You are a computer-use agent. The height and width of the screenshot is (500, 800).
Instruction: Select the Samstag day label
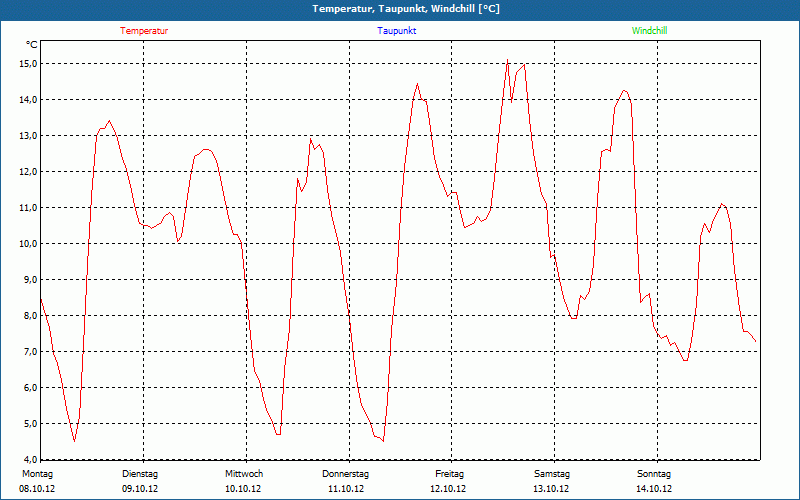tap(552, 474)
